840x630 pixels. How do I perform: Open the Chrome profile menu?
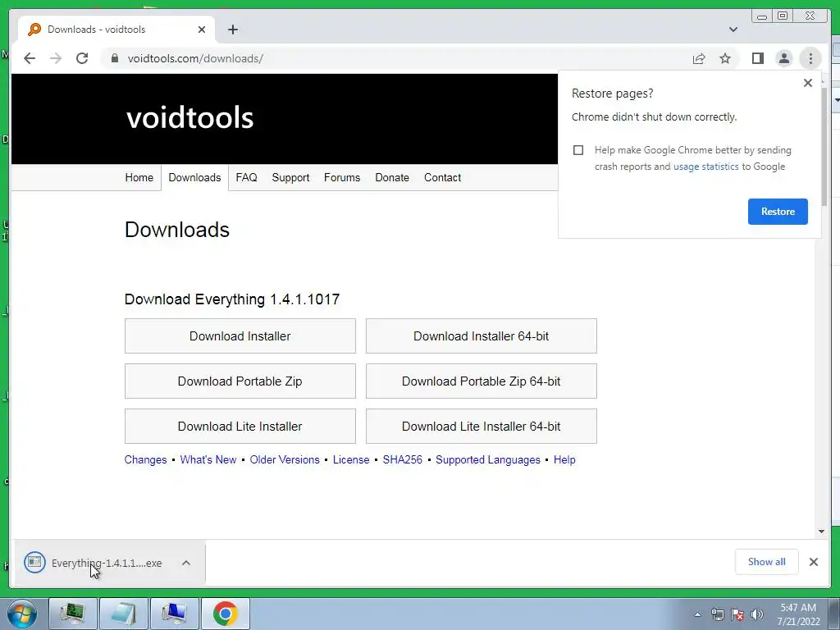click(x=783, y=58)
